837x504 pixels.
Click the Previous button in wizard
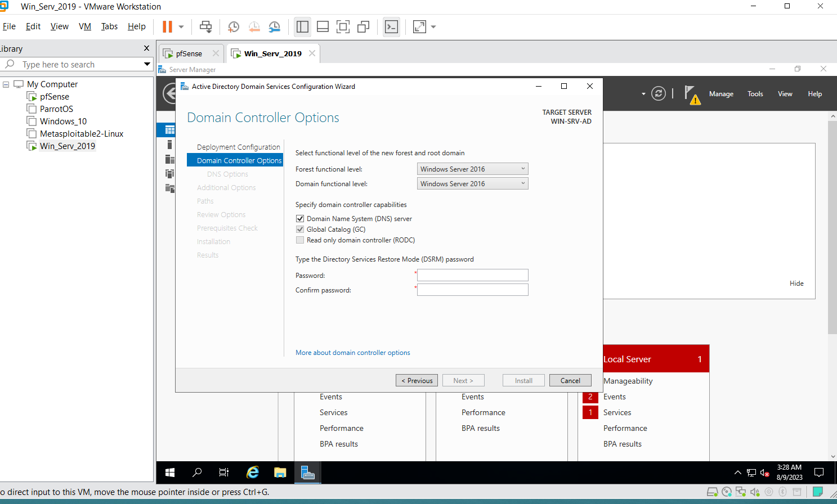coord(417,381)
